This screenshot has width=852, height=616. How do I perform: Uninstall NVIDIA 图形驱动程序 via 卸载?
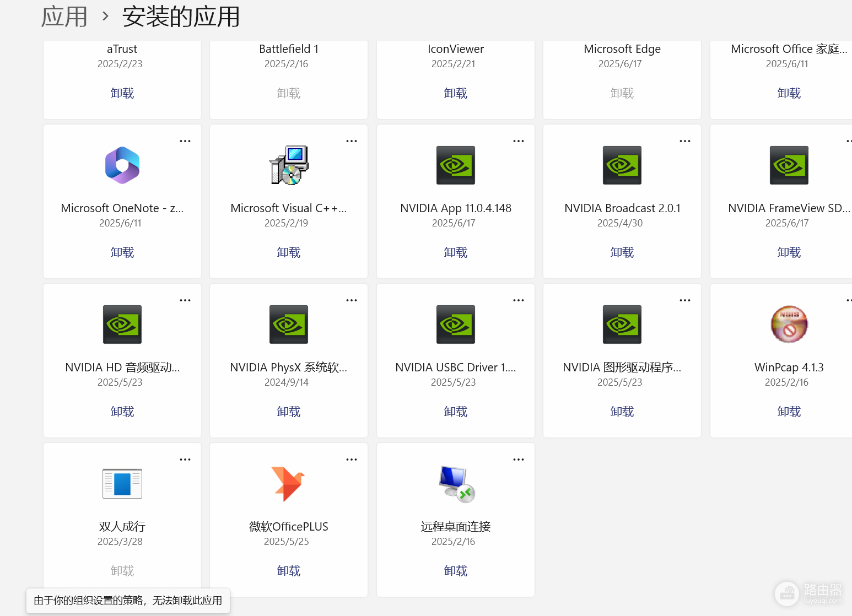pos(622,412)
